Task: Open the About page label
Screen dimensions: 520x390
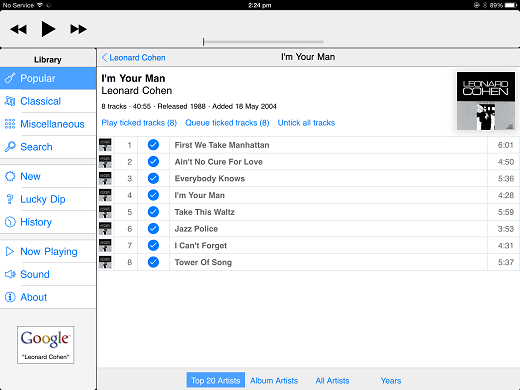Action: (x=34, y=297)
